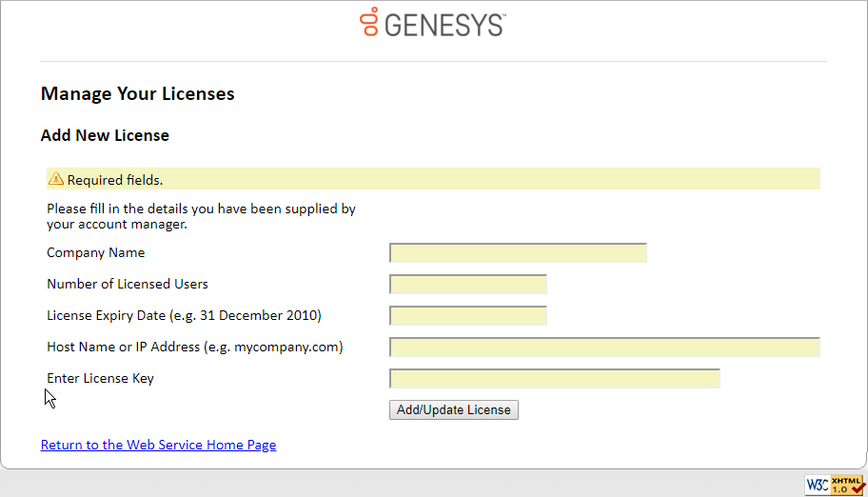
Task: Focus the Company Name input field
Action: (518, 252)
